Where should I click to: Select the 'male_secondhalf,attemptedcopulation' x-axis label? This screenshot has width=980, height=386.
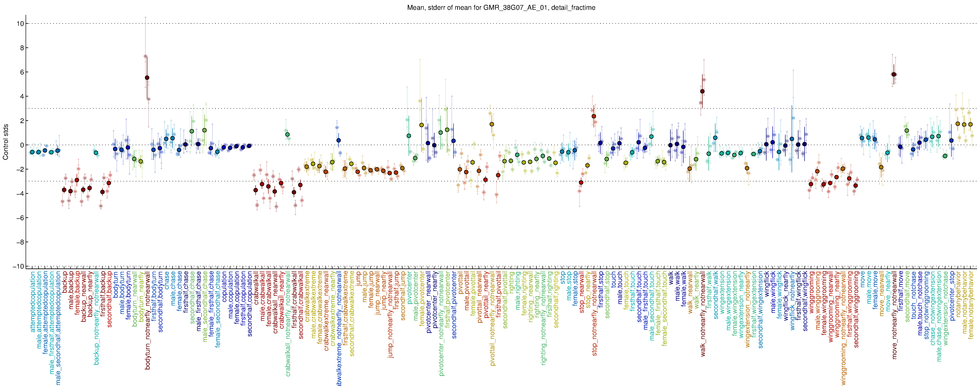[58, 328]
